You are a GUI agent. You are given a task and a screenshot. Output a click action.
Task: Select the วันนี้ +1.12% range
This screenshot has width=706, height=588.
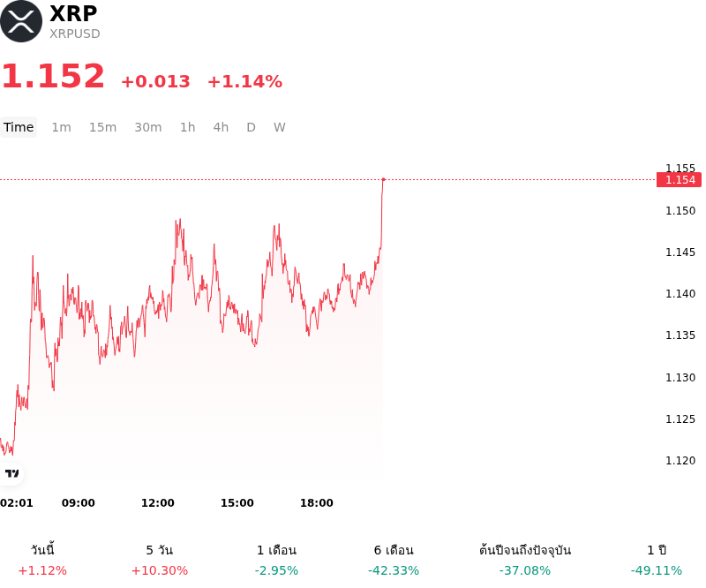click(x=42, y=560)
